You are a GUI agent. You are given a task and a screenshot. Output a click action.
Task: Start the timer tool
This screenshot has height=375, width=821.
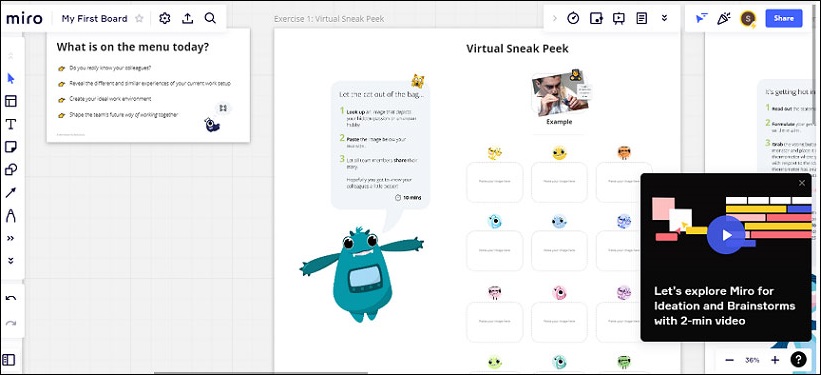click(x=573, y=18)
